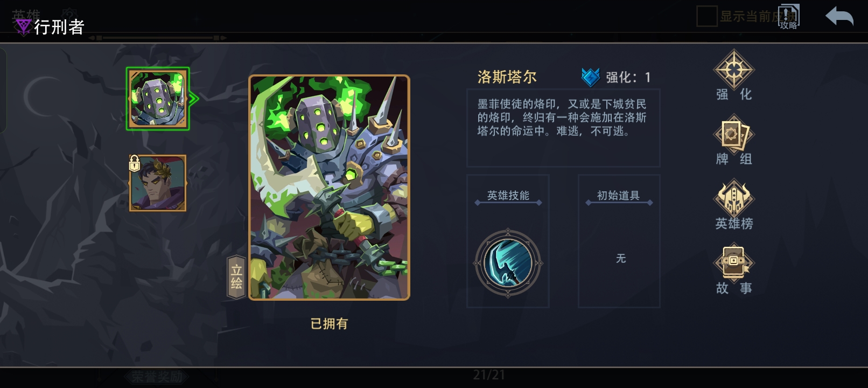Open the 强化 upgrade compass icon
This screenshot has width=868, height=388.
(x=733, y=70)
